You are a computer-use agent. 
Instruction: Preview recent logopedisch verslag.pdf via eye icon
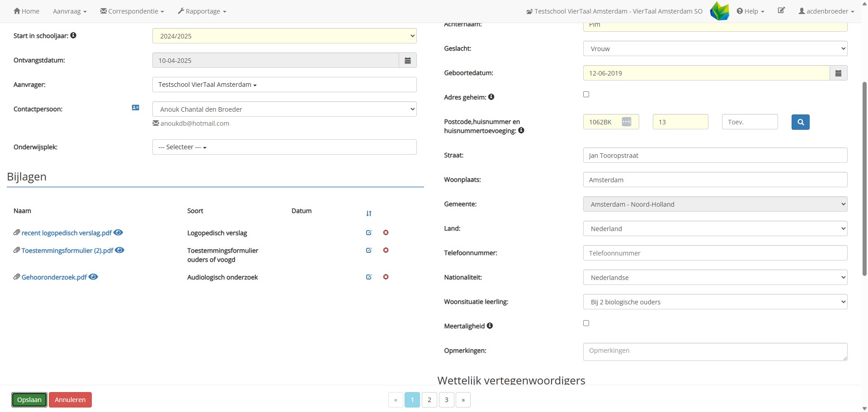118,232
